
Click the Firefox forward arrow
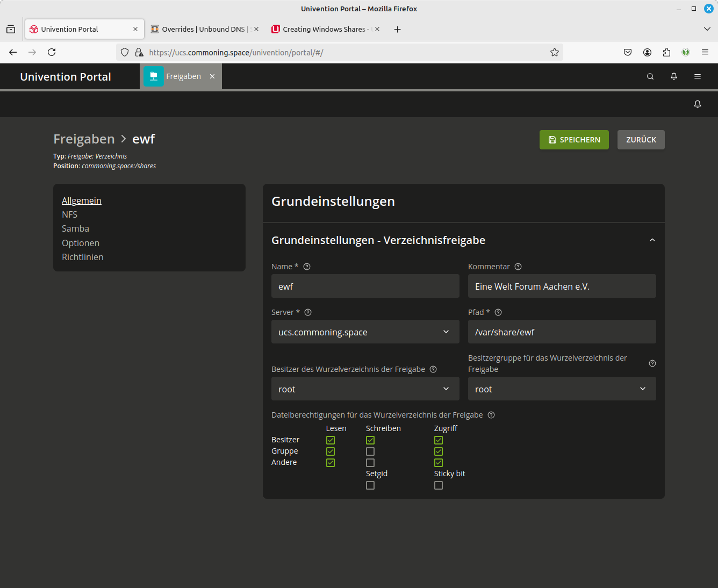(x=32, y=52)
